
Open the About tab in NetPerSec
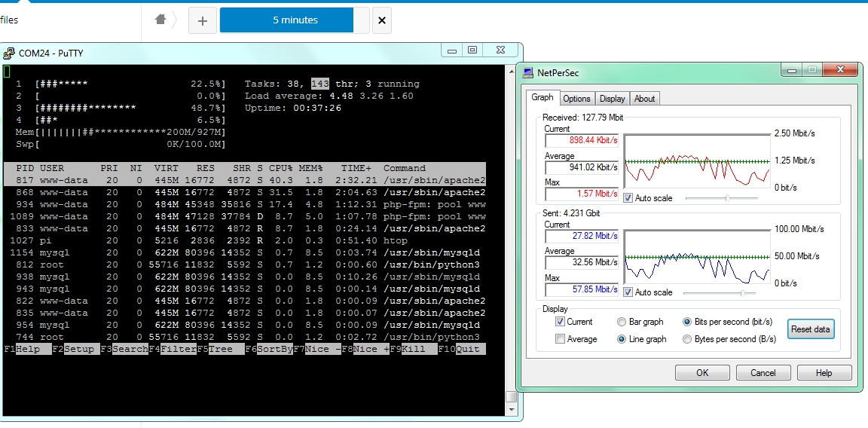point(644,99)
